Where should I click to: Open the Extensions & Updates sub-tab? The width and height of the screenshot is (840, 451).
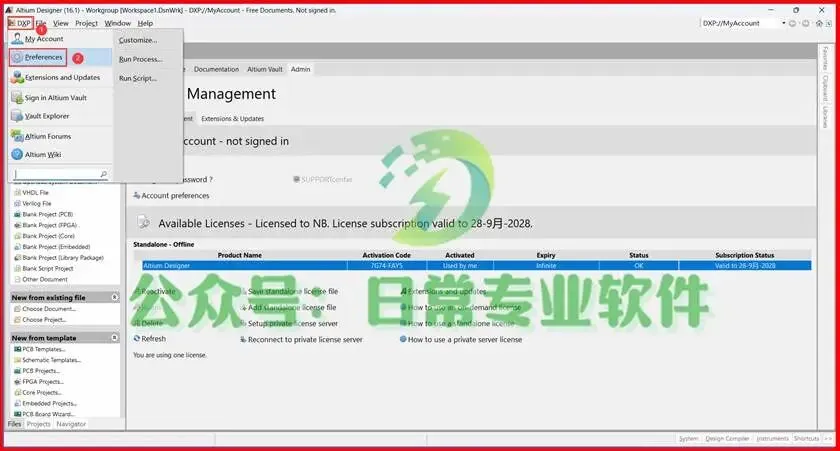point(232,119)
